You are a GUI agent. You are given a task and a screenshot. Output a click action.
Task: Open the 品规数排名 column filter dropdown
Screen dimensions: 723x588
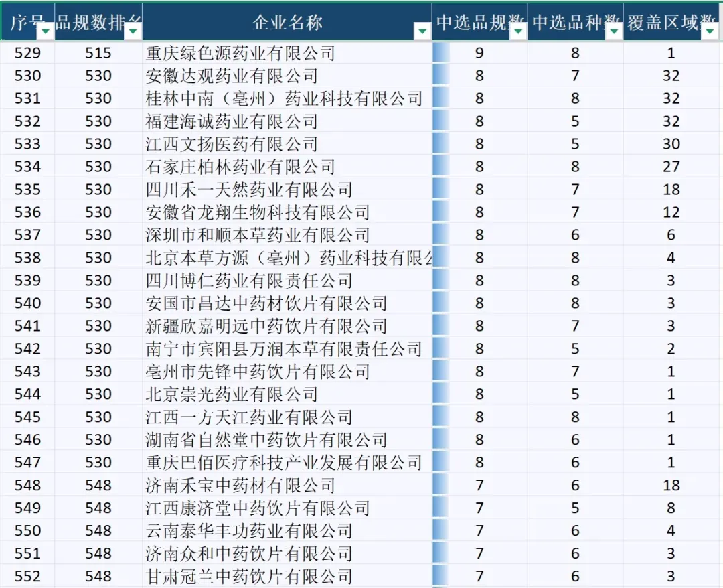pyautogui.click(x=133, y=31)
